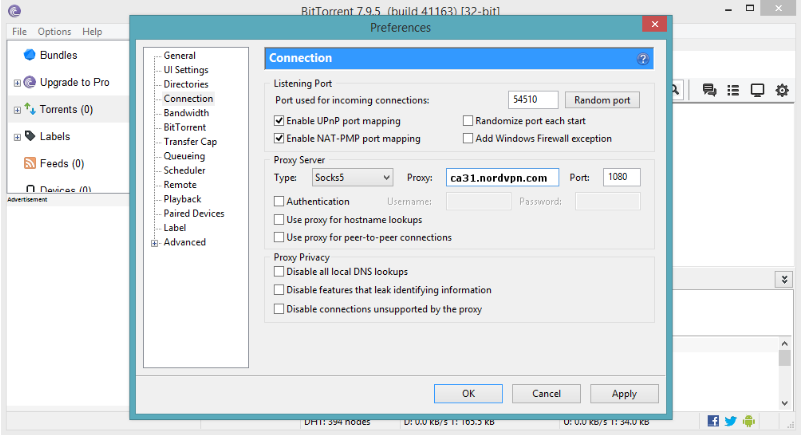The width and height of the screenshot is (801, 435).
Task: Open the Connection help question mark icon
Action: 643,59
